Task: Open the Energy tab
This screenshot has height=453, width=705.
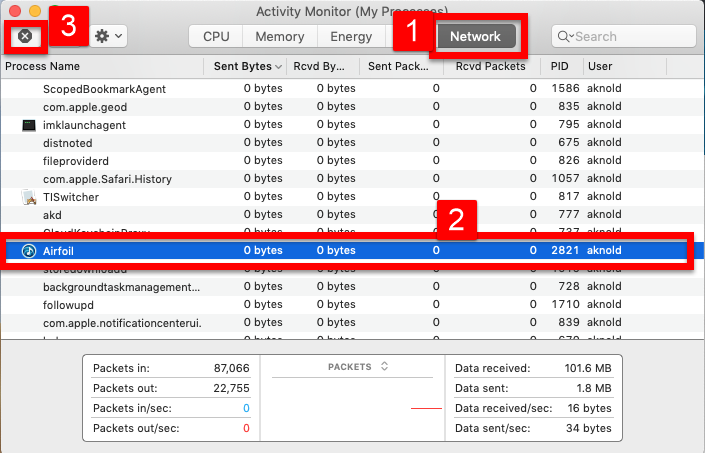Action: point(350,36)
